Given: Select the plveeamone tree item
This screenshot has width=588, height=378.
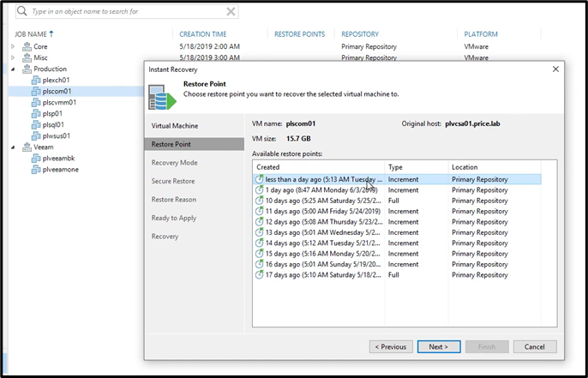Looking at the screenshot, I should tap(60, 170).
